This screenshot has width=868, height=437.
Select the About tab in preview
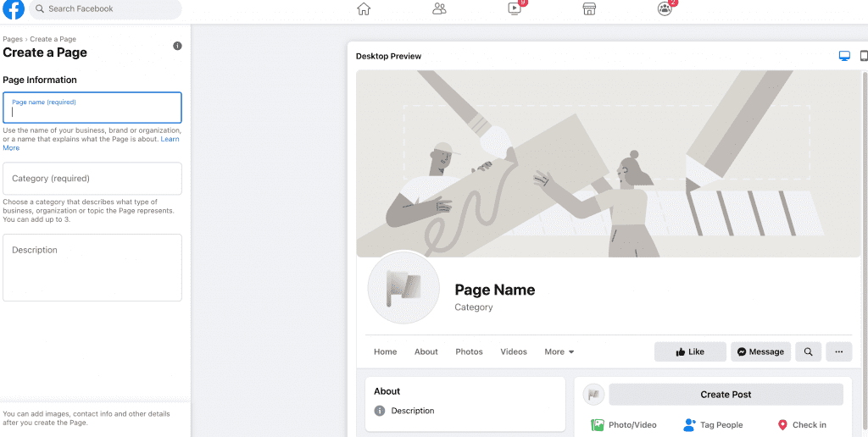click(x=426, y=351)
